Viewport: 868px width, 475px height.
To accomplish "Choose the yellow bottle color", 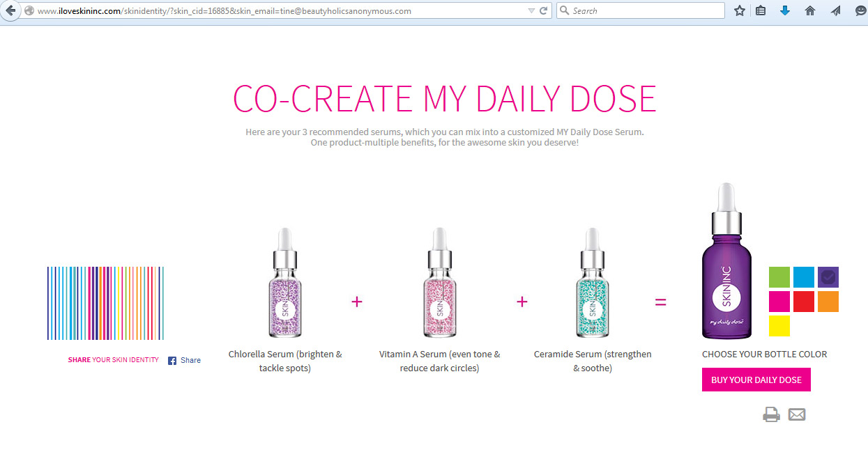I will click(x=779, y=326).
